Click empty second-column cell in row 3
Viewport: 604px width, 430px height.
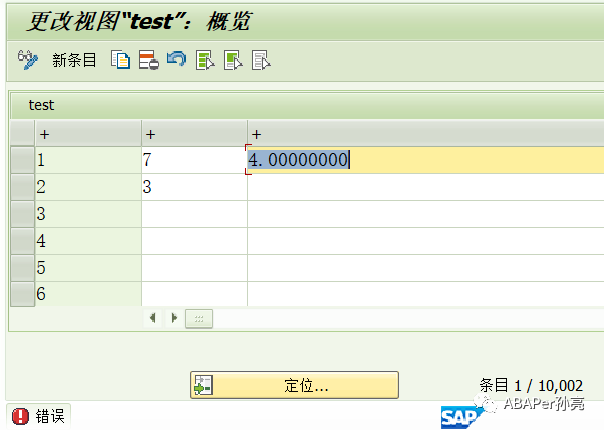click(195, 214)
